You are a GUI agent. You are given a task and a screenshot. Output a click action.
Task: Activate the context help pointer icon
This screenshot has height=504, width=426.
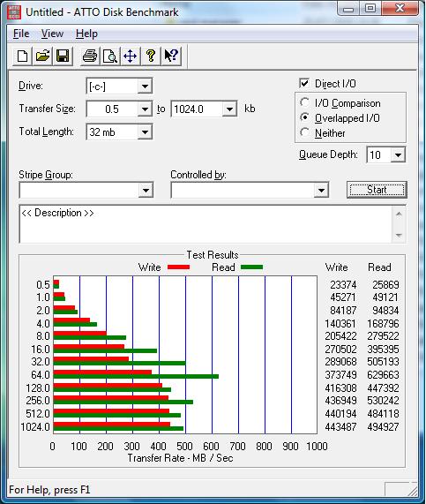[171, 56]
